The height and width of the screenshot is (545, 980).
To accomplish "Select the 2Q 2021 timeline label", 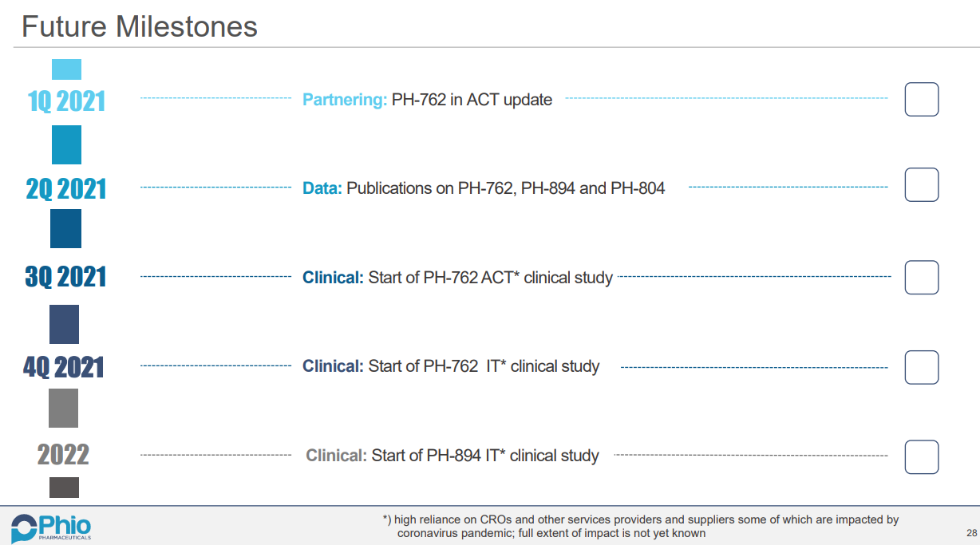I will [65, 189].
